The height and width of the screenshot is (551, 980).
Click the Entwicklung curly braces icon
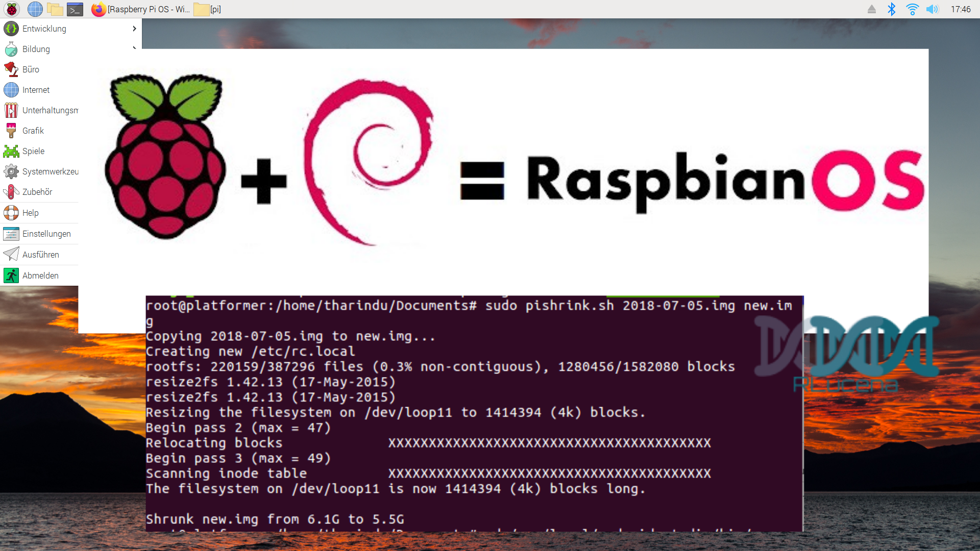click(11, 29)
